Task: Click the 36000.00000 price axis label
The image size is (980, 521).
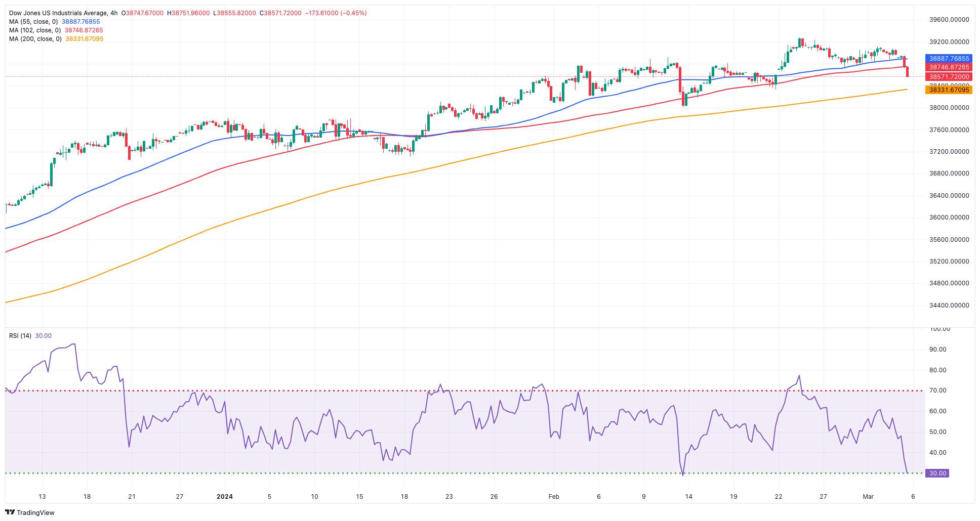Action: coord(949,218)
